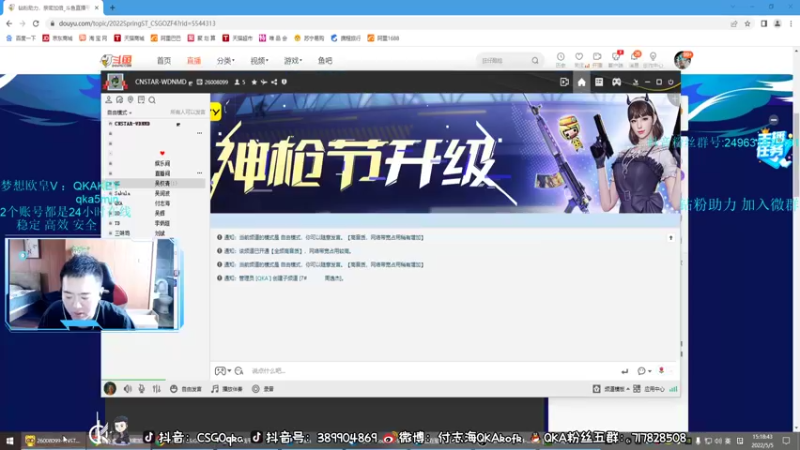Open 鱼吧 in Douyu navigation

point(325,61)
